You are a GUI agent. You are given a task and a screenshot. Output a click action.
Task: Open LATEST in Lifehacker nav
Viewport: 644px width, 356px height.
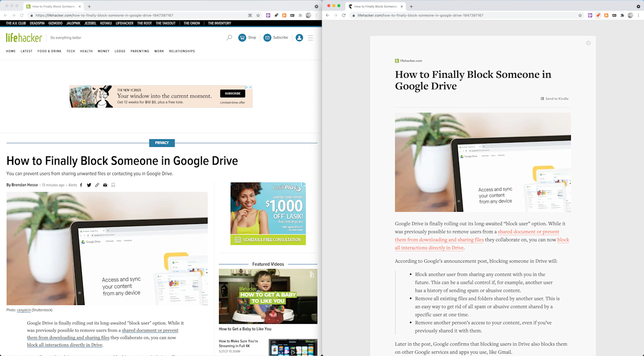(x=27, y=51)
